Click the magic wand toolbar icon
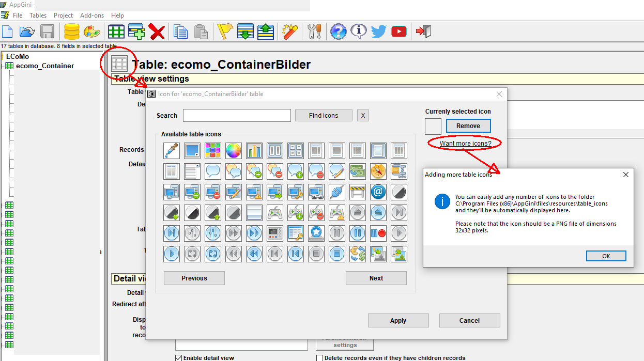Screen dimensions: 644x361 290,32
